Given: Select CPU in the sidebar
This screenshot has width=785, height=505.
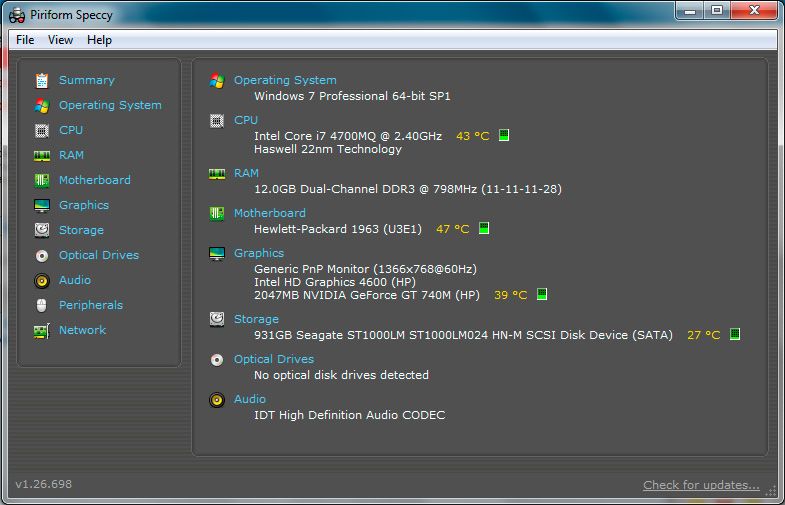Looking at the screenshot, I should 71,130.
